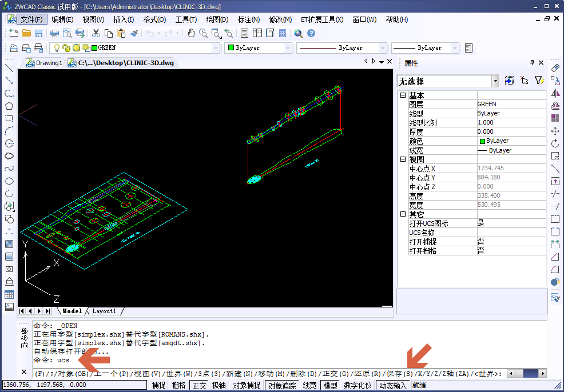The width and height of the screenshot is (564, 392).
Task: Click the Open file folder icon
Action: (26, 34)
